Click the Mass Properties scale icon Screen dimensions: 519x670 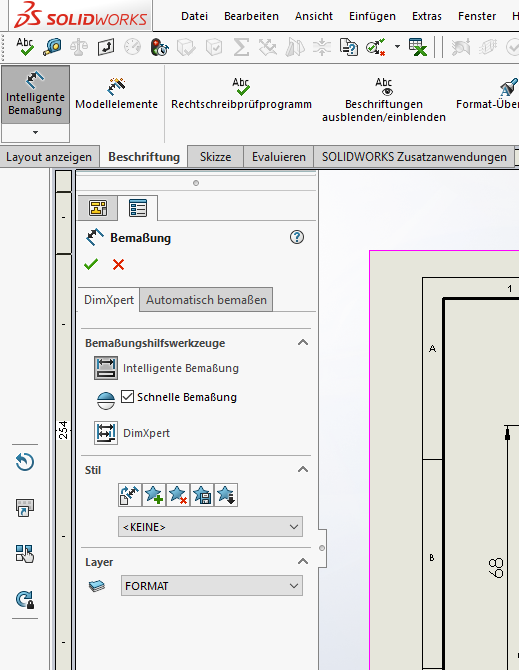pyautogui.click(x=79, y=47)
